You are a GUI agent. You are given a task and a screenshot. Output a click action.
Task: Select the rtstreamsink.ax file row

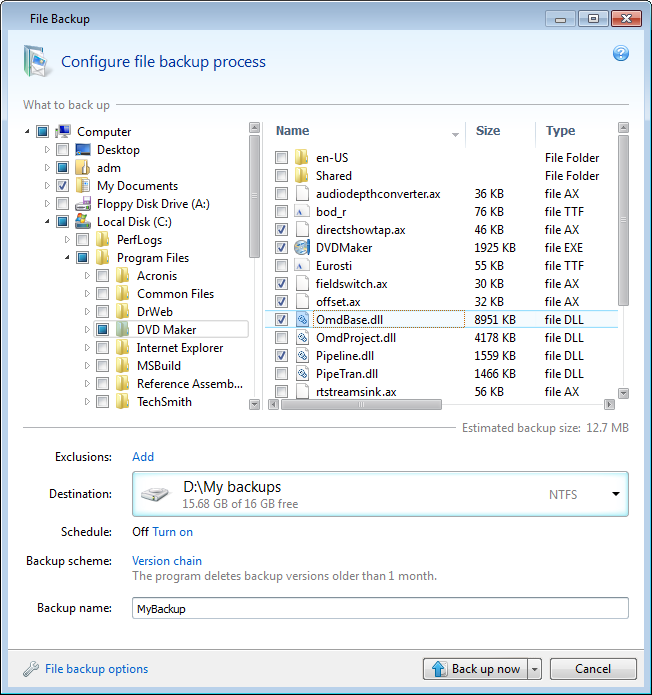441,391
